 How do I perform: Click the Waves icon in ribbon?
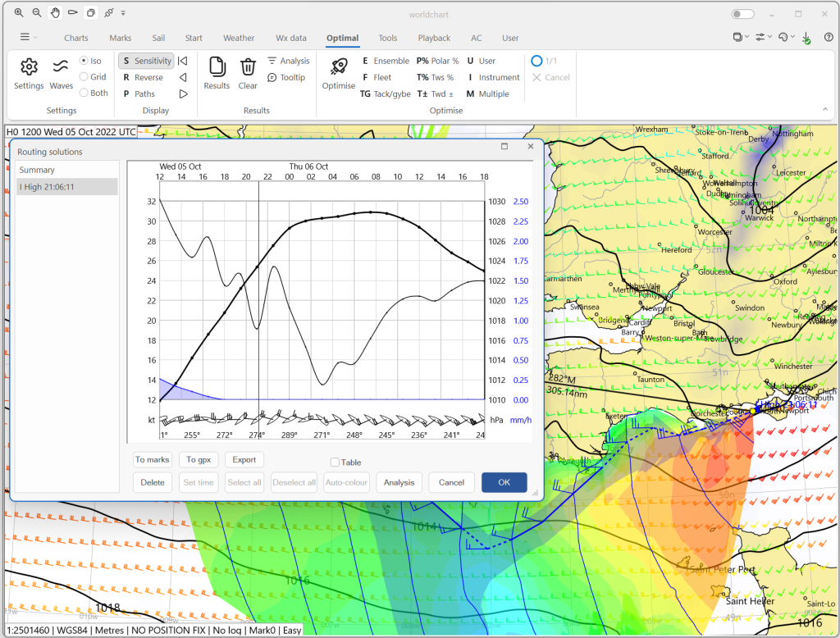(61, 67)
